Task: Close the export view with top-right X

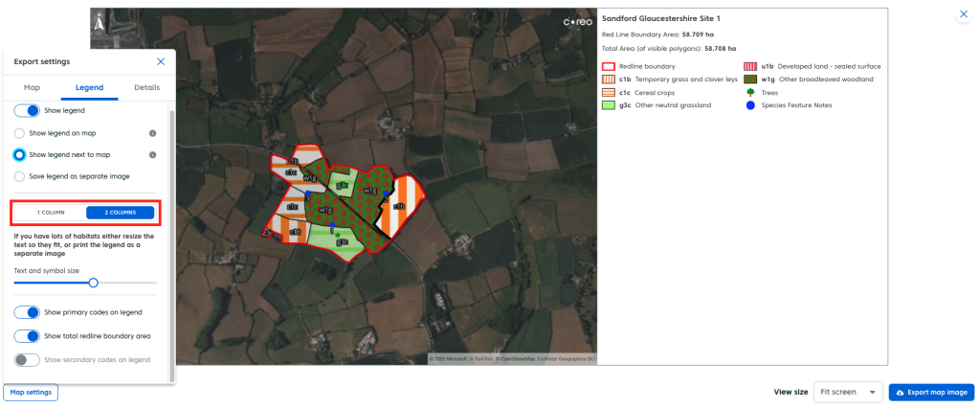Action: [964, 15]
